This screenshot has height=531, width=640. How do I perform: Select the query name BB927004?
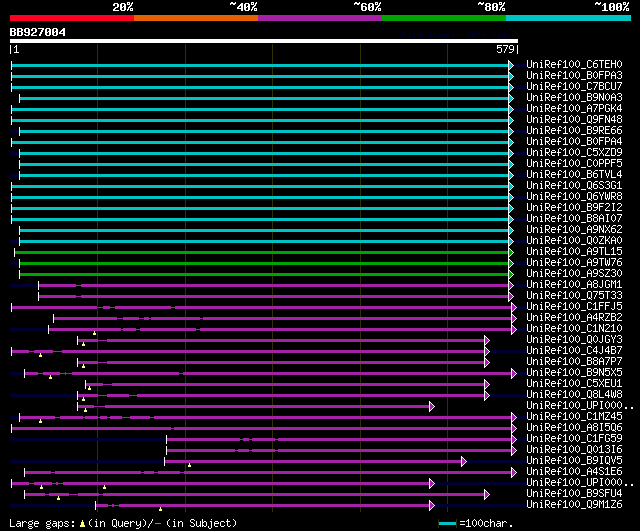pyautogui.click(x=38, y=32)
